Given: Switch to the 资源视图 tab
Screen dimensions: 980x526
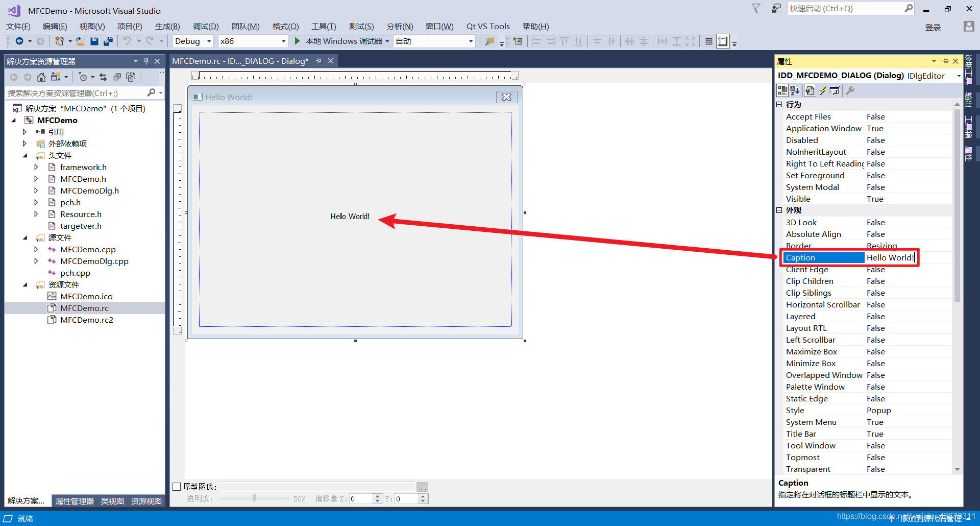Looking at the screenshot, I should tap(146, 501).
